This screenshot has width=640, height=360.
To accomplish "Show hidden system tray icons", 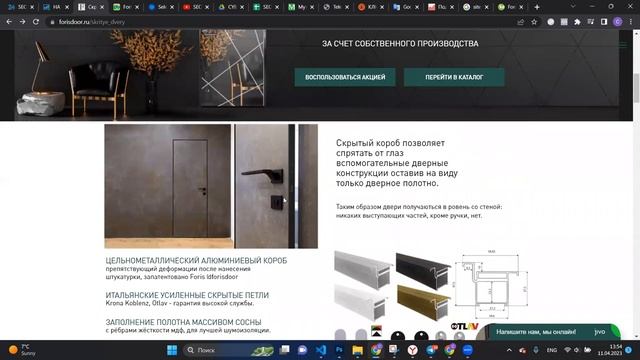I will (509, 350).
